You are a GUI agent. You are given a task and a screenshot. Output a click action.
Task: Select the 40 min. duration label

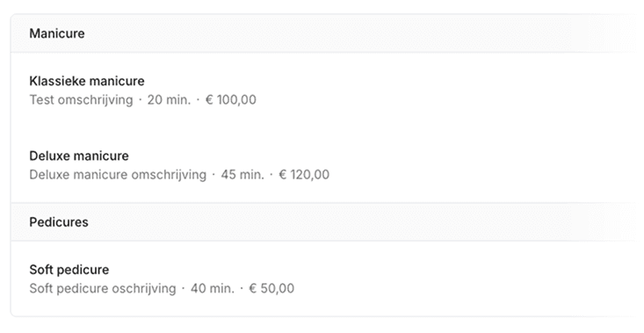[213, 288]
